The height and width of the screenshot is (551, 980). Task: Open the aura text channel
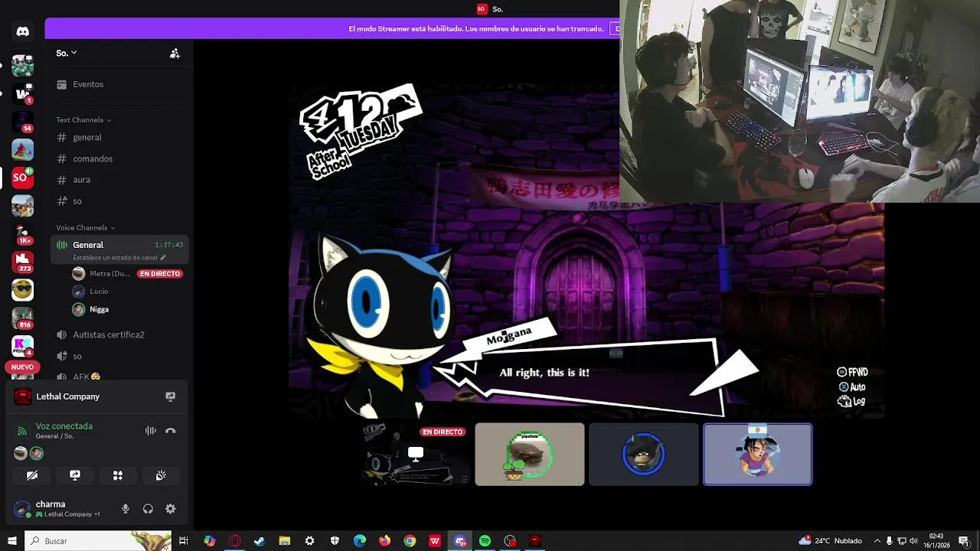pyautogui.click(x=119, y=180)
